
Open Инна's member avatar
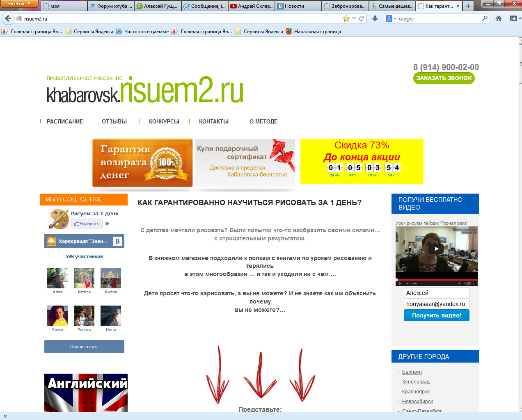111,316
